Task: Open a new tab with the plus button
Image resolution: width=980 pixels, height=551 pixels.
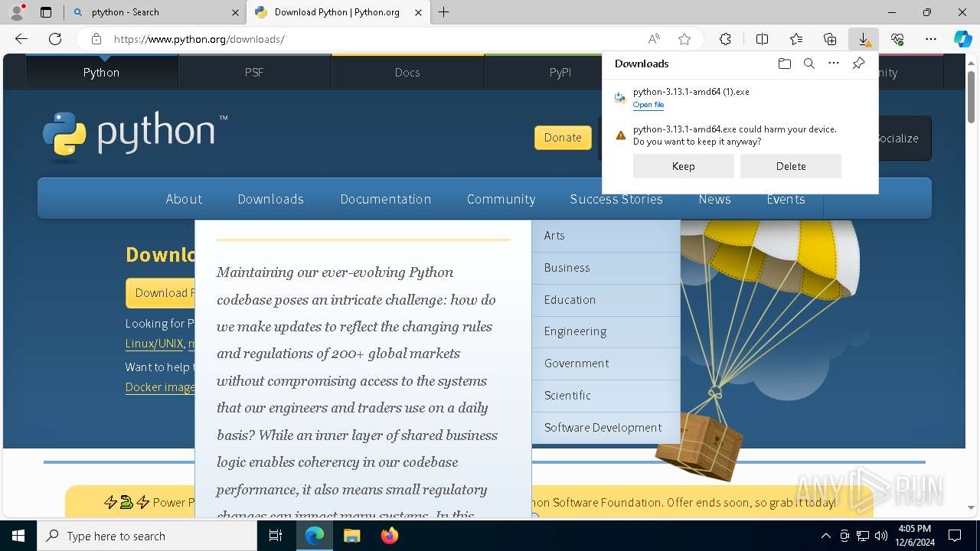Action: coord(444,12)
